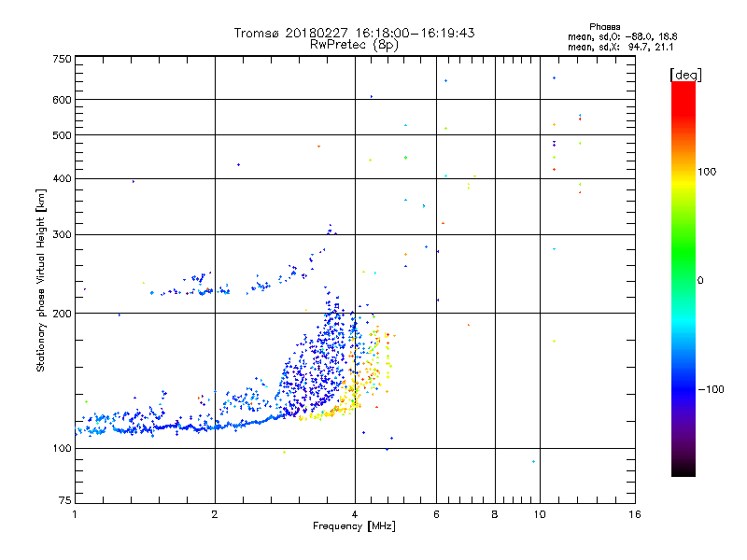Image resolution: width=747 pixels, height=560 pixels.
Task: Click the x-axis tick label "16"
Action: (x=635, y=514)
